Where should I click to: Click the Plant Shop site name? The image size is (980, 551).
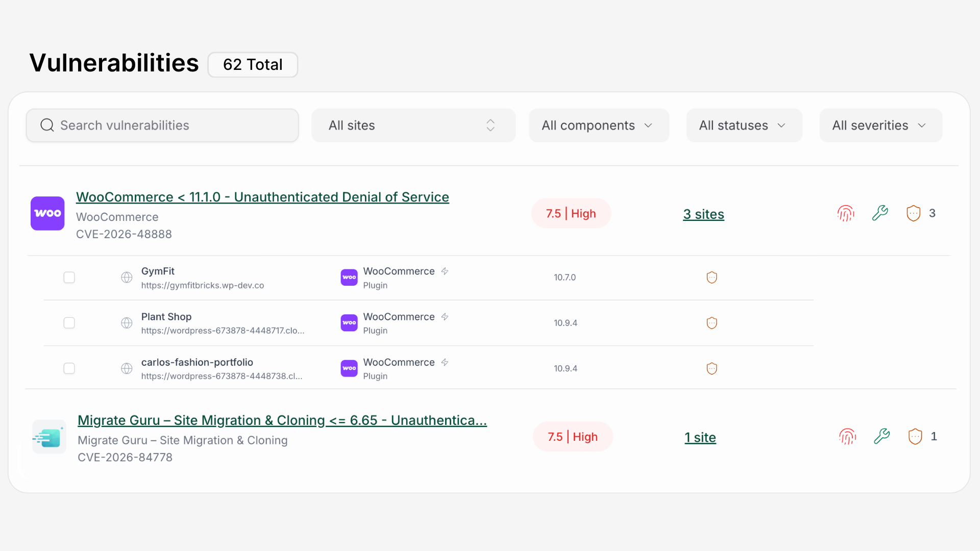[x=166, y=317]
